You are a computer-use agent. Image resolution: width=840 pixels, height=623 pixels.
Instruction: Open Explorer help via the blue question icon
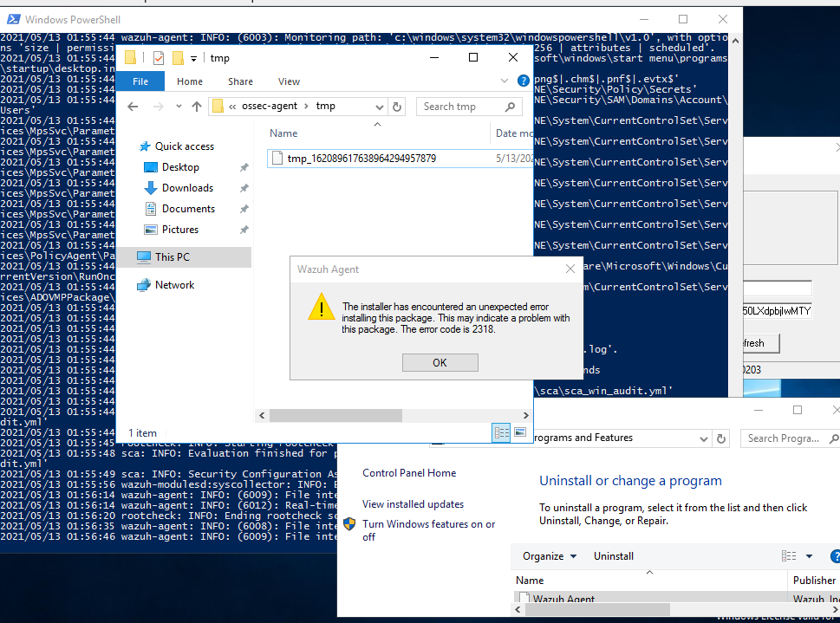click(523, 81)
